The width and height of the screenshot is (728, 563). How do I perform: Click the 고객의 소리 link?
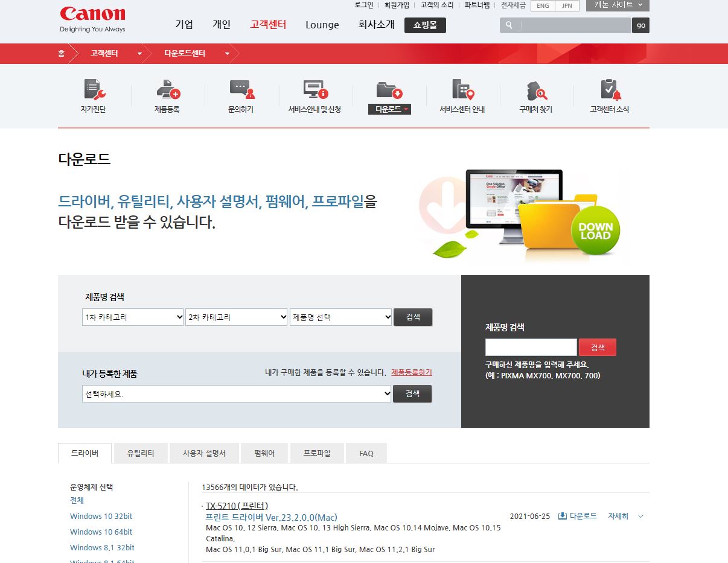(437, 5)
